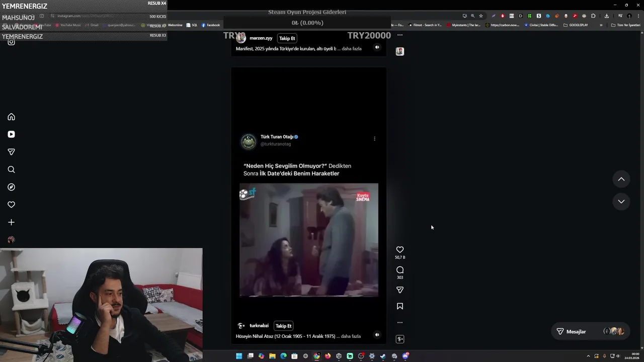This screenshot has height=362, width=644.
Task: Open Windows Start menu
Action: (239, 356)
